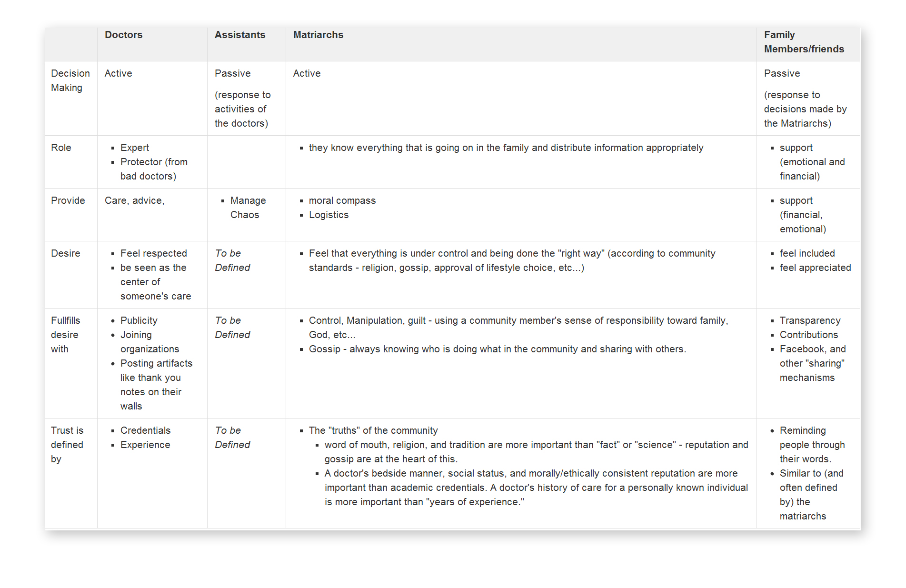Select the moral compass bullet item
The image size is (906, 588).
pyautogui.click(x=342, y=200)
